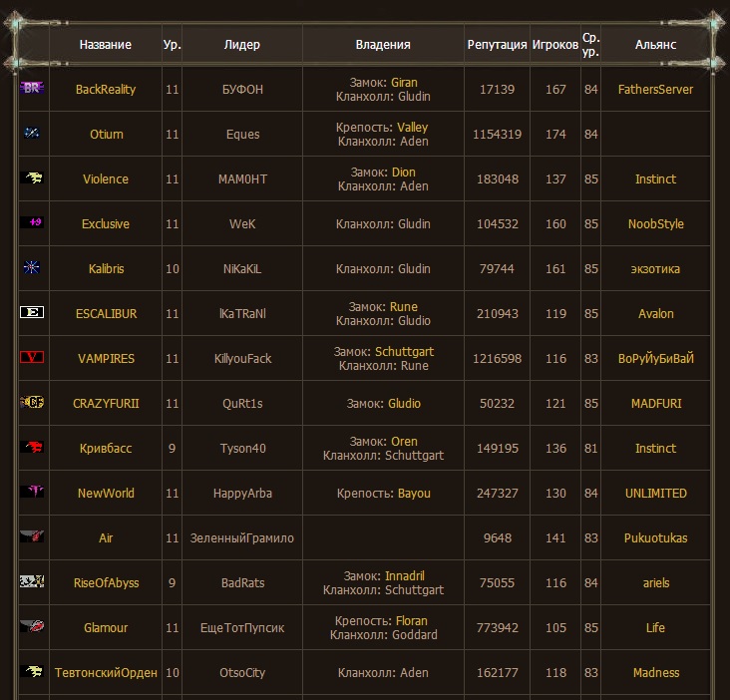Open the Dion castle link
730x700 pixels.
(x=404, y=173)
